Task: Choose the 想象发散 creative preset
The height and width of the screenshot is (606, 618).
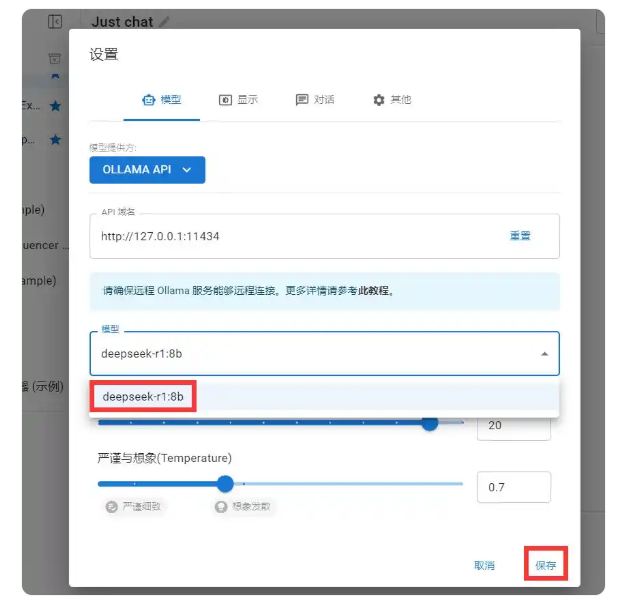Action: pos(243,506)
